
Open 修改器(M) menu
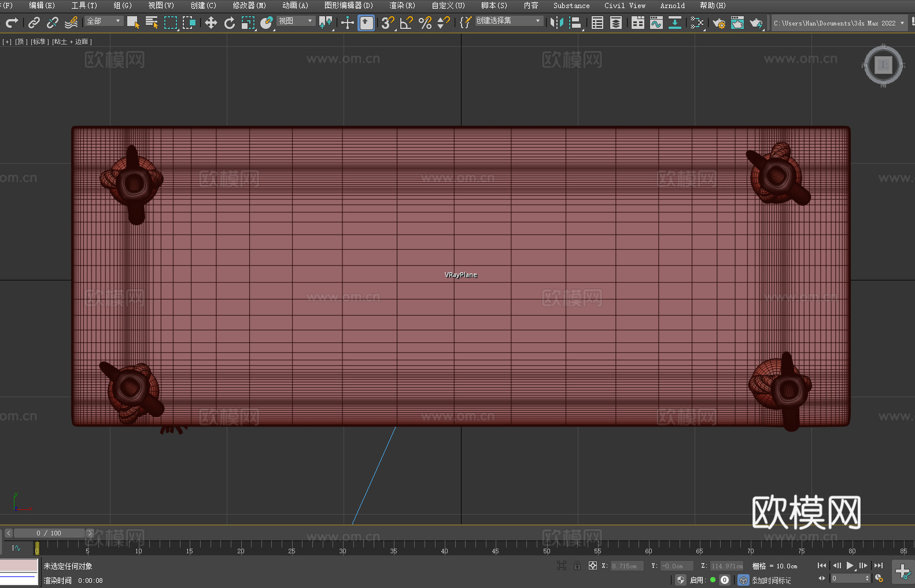[249, 5]
